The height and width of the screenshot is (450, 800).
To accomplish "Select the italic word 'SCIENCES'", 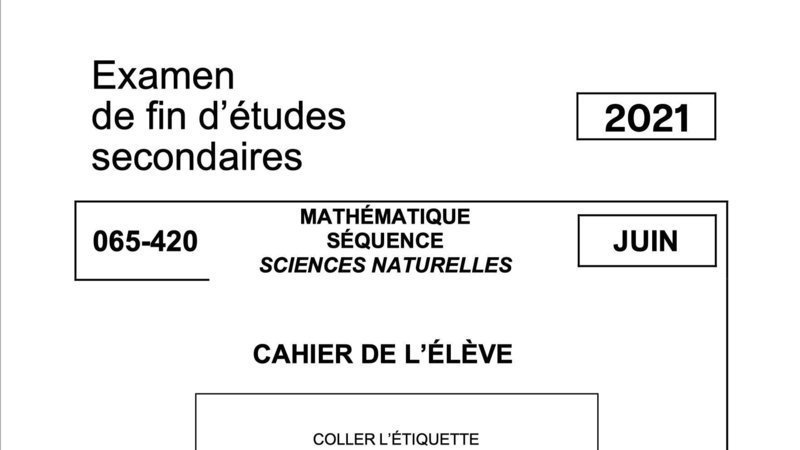I will (312, 265).
